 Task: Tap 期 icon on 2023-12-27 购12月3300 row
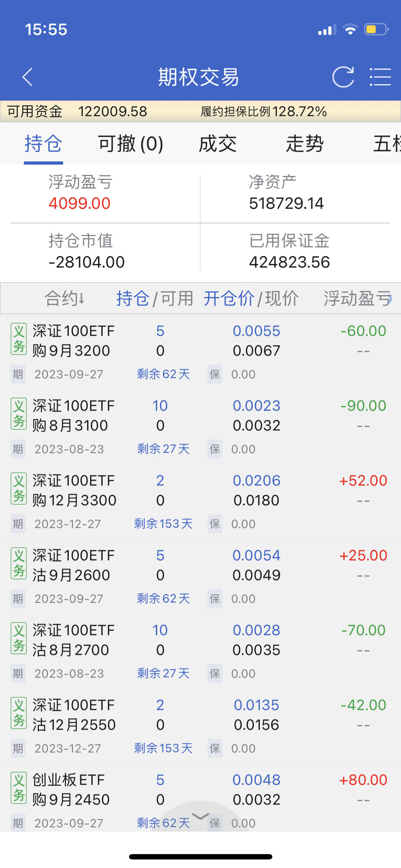[x=18, y=524]
